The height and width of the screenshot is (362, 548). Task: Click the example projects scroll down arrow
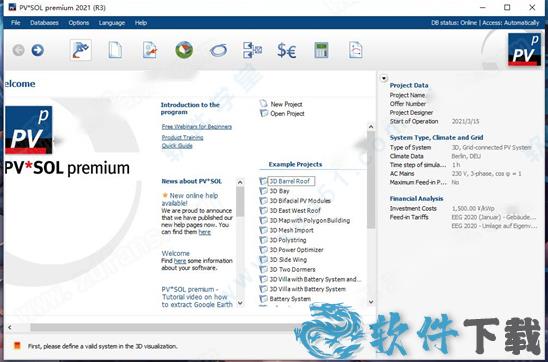point(371,302)
